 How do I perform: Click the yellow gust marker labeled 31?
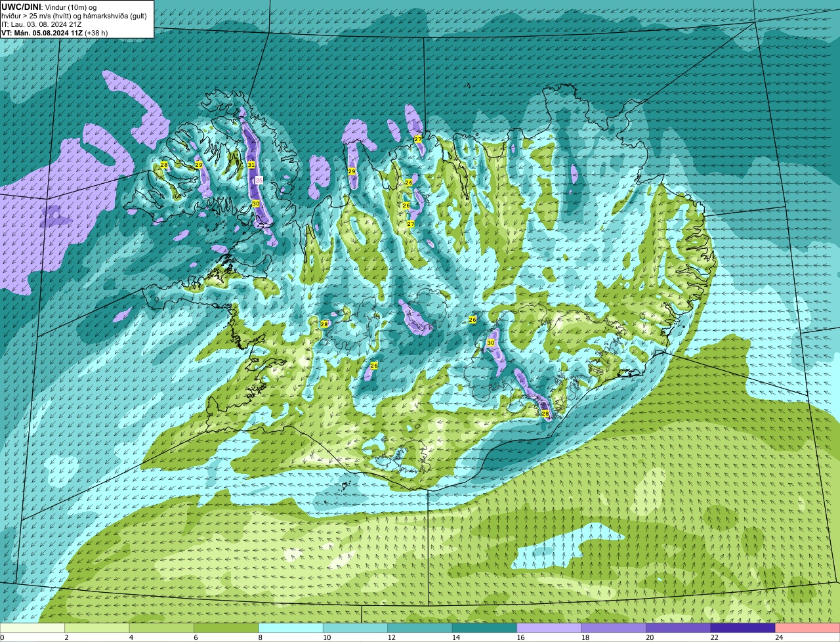tap(251, 164)
